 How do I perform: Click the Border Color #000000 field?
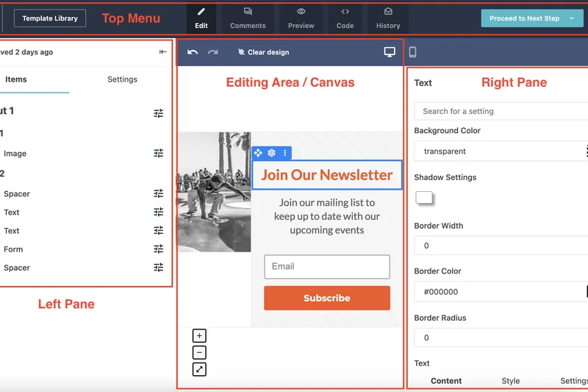500,292
